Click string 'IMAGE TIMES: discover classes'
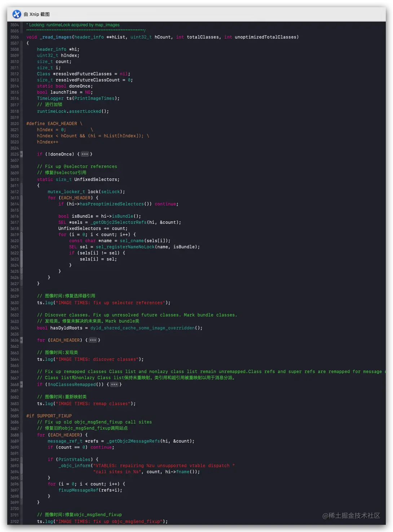 (x=97, y=359)
